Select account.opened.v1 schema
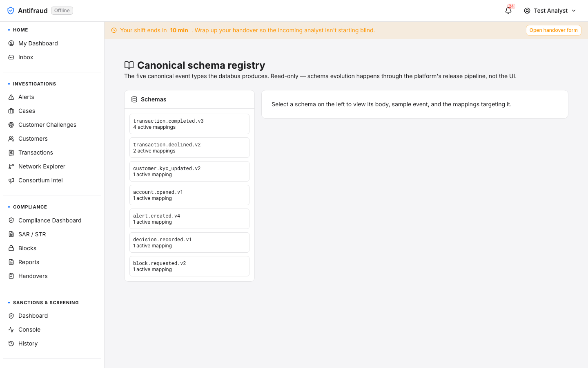This screenshot has height=368, width=588. pyautogui.click(x=189, y=195)
